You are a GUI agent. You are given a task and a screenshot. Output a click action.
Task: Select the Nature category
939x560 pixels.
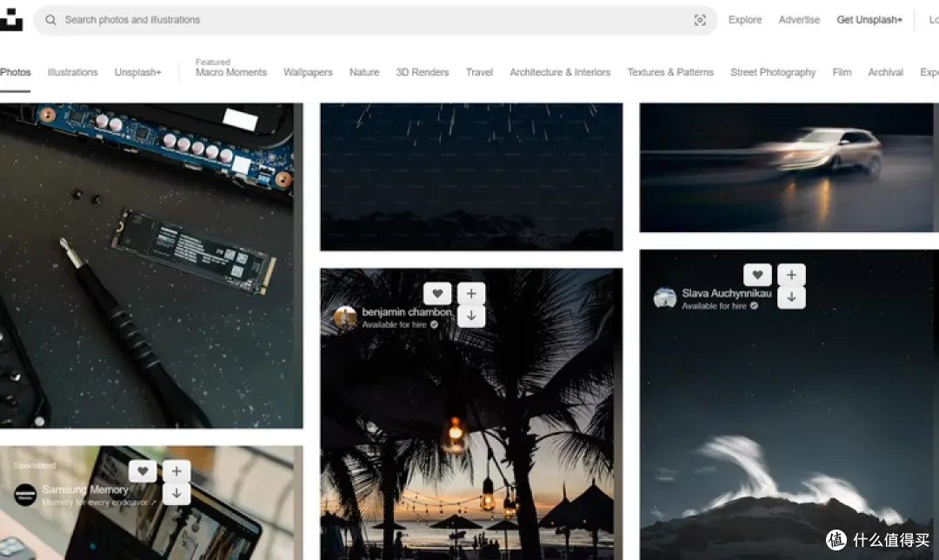pyautogui.click(x=364, y=72)
